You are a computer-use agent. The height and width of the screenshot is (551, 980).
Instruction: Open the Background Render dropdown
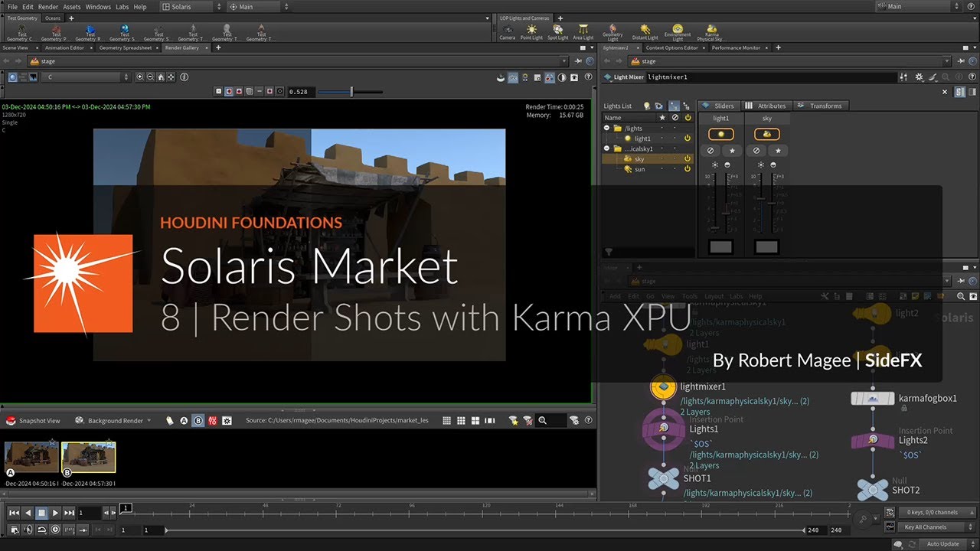coord(113,420)
